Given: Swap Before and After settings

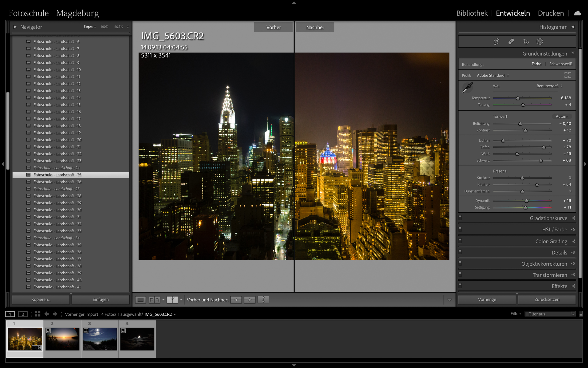Looking at the screenshot, I should (263, 300).
